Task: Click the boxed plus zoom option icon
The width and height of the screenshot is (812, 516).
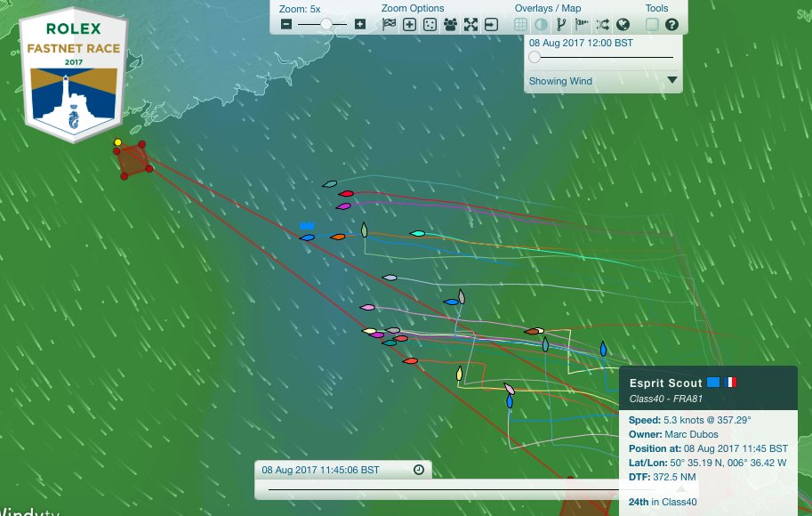Action: coord(410,24)
